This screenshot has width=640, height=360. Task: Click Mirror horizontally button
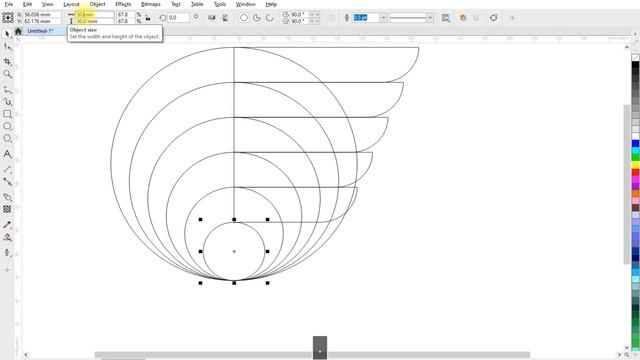(x=211, y=18)
